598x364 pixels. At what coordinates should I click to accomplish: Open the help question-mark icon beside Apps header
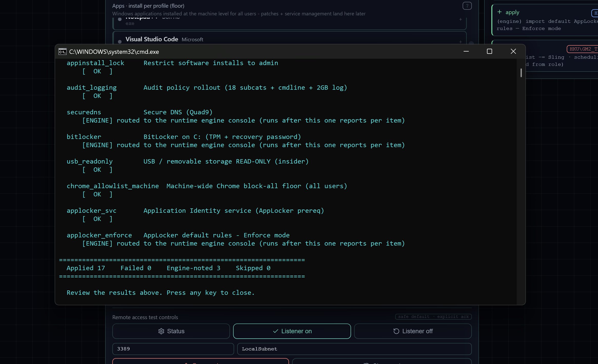pyautogui.click(x=467, y=6)
